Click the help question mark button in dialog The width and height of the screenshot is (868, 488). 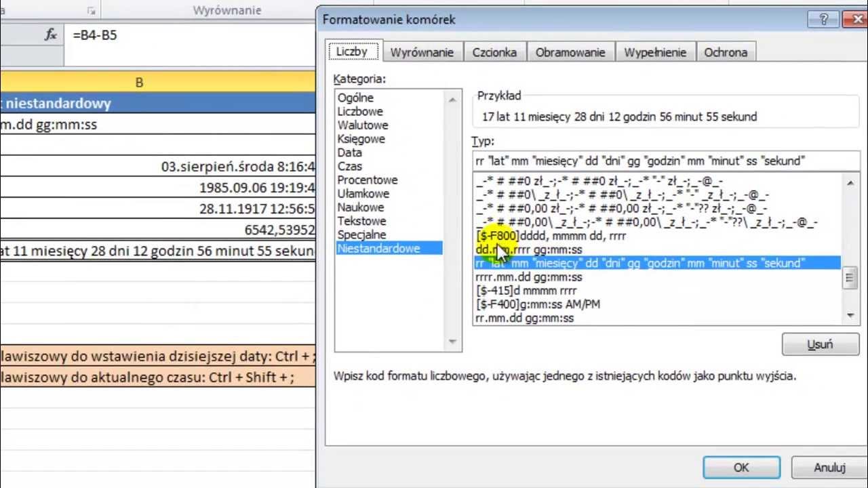coord(823,20)
